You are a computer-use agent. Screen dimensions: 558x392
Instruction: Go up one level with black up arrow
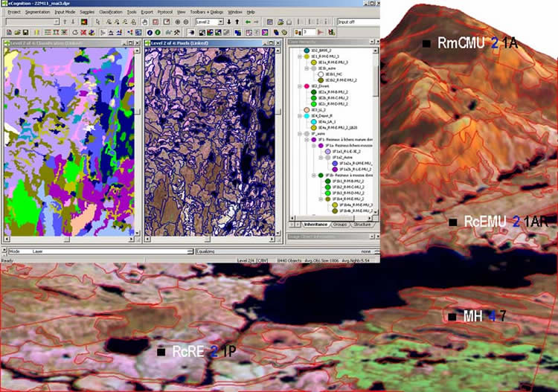click(237, 22)
